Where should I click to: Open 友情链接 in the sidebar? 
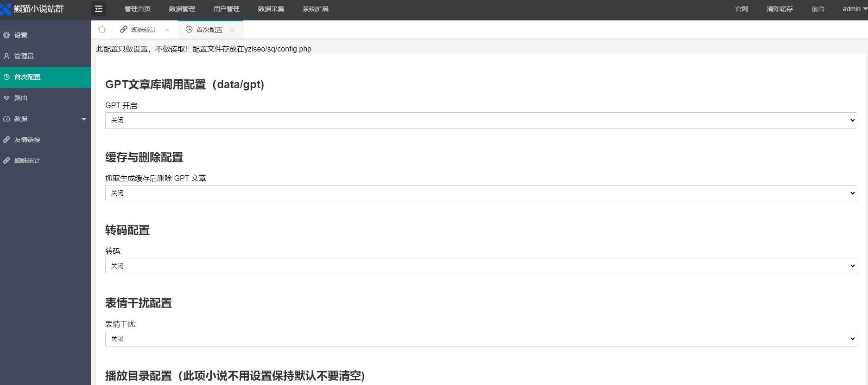click(45, 140)
